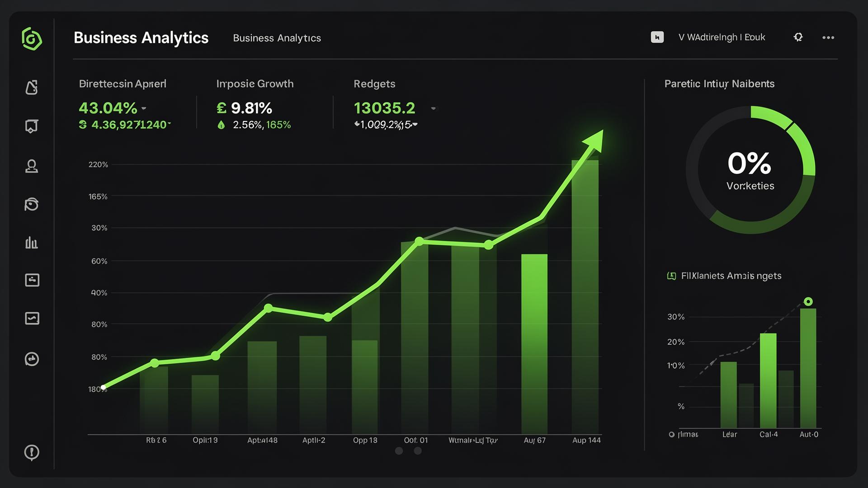Screen dimensions: 868x488
Task: Open the V WAdtirelngh I Eouk user menu
Action: [722, 37]
